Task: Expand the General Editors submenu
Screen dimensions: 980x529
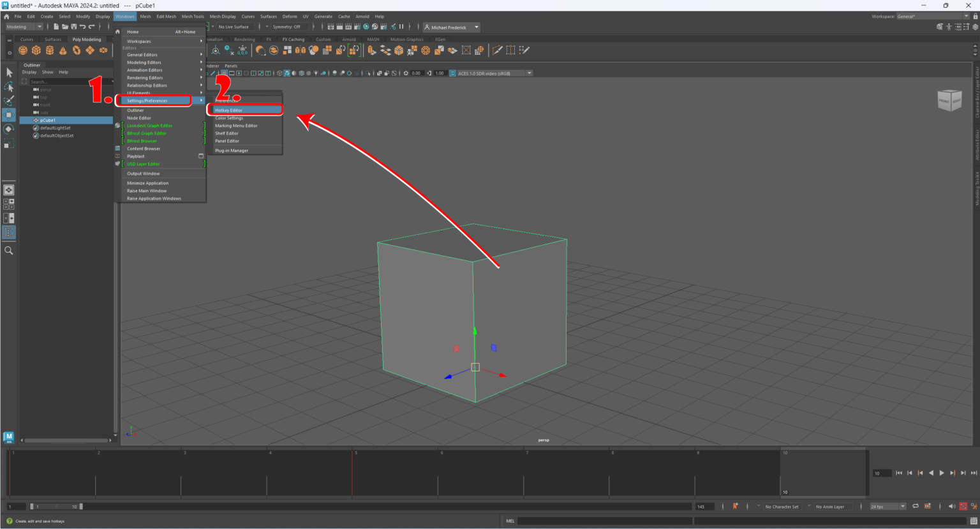Action: coord(164,55)
